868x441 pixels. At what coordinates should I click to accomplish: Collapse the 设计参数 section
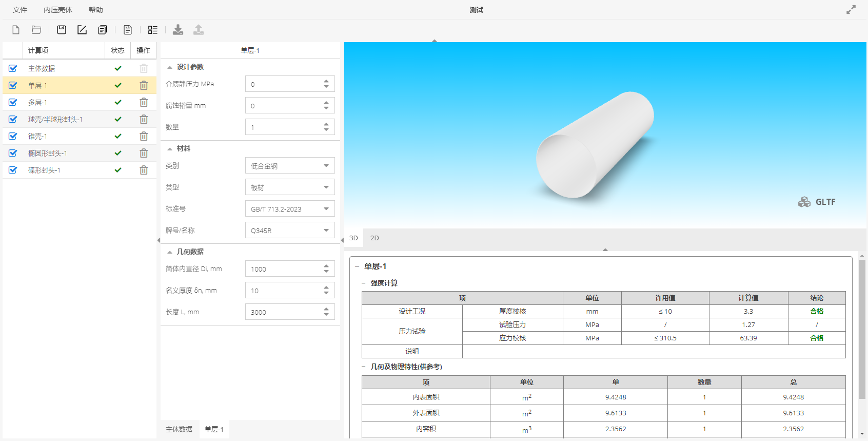pos(170,67)
